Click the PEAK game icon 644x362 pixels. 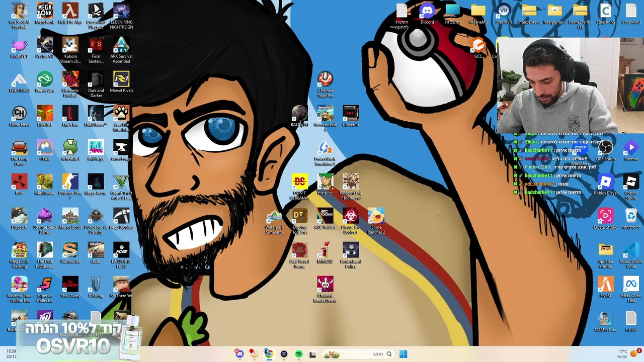(45, 150)
